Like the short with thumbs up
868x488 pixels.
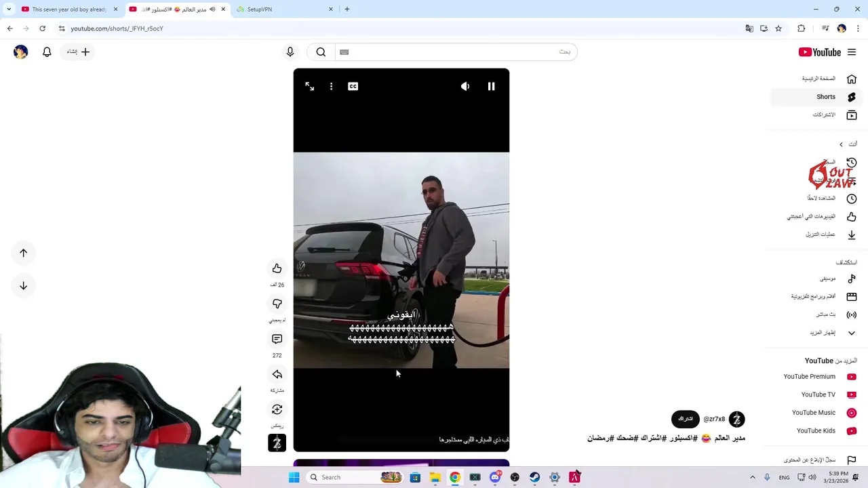click(277, 268)
